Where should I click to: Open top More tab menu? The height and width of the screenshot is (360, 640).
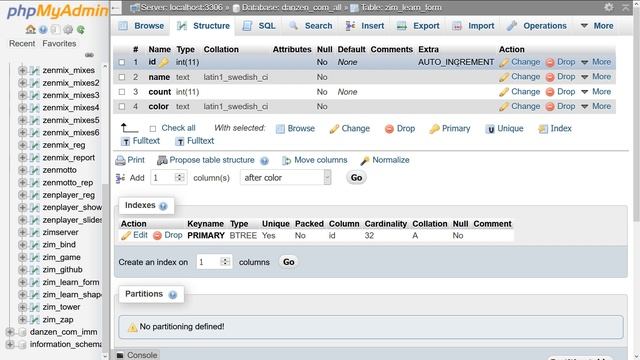[597, 26]
